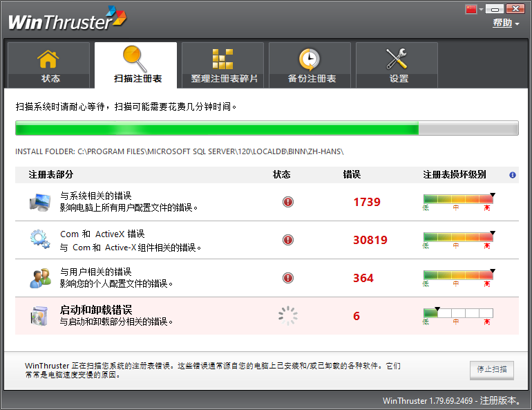This screenshot has height=410, width=532.
Task: Select the 与用户相关的错误 row title
Action: [95, 272]
